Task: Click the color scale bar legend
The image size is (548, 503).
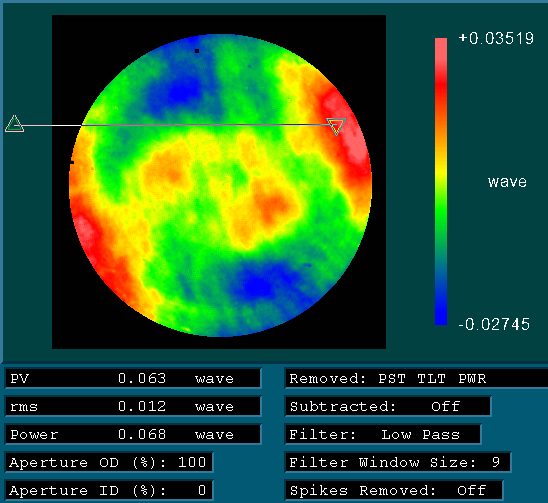Action: tap(441, 181)
